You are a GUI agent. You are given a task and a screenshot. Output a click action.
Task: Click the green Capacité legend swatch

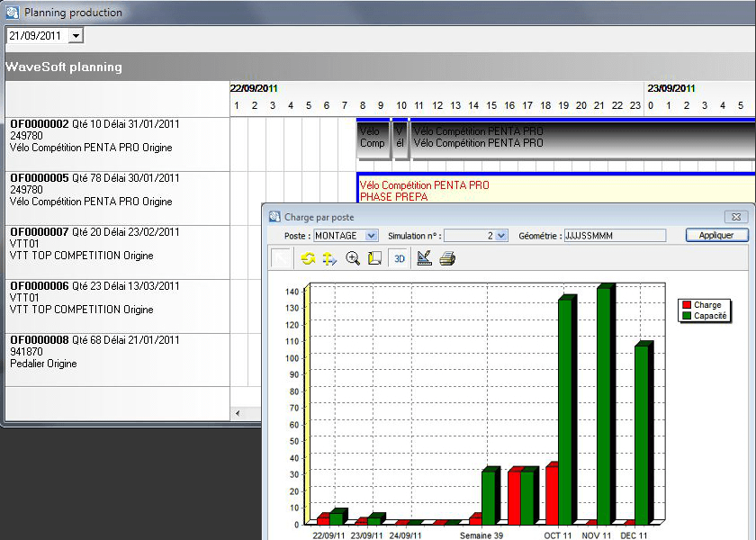(x=687, y=316)
